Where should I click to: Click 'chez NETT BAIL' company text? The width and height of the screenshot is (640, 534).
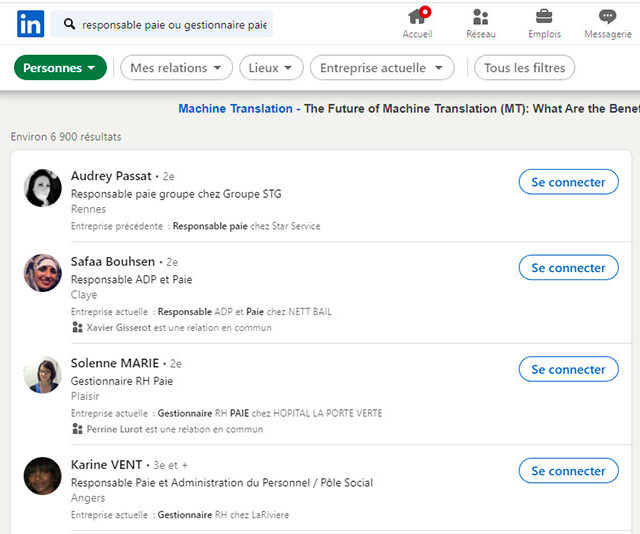pyautogui.click(x=299, y=312)
